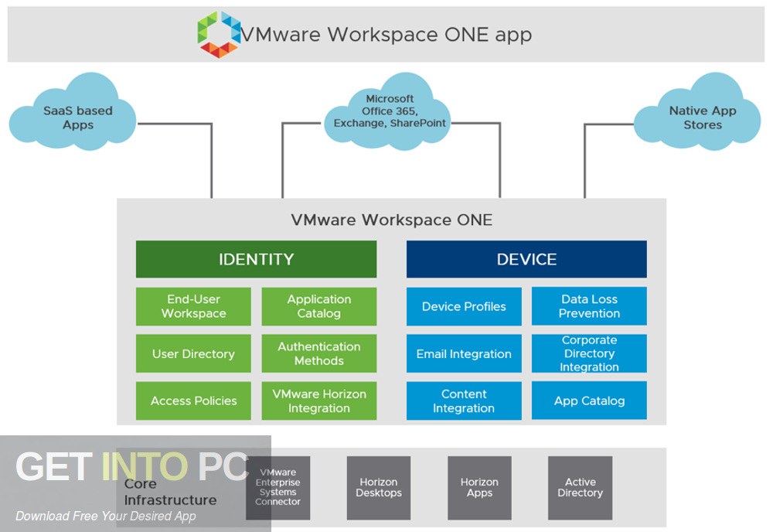Select the Authentication Methods tile

coord(319,353)
